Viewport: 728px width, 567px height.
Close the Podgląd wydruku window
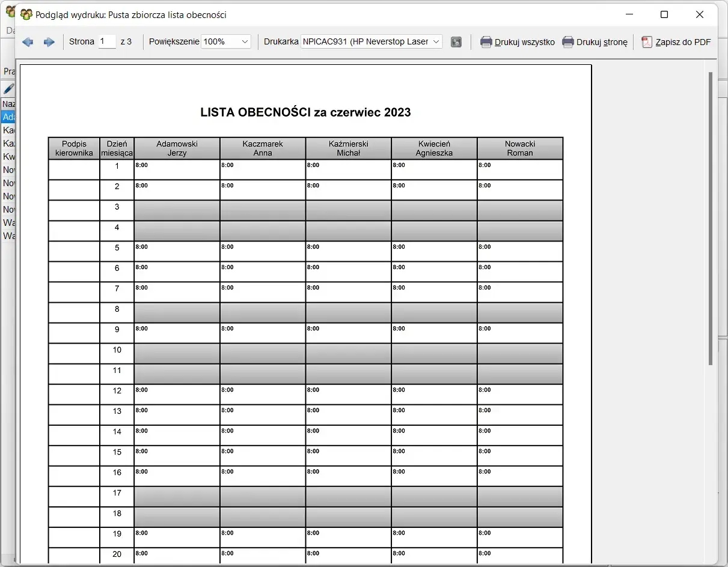700,14
